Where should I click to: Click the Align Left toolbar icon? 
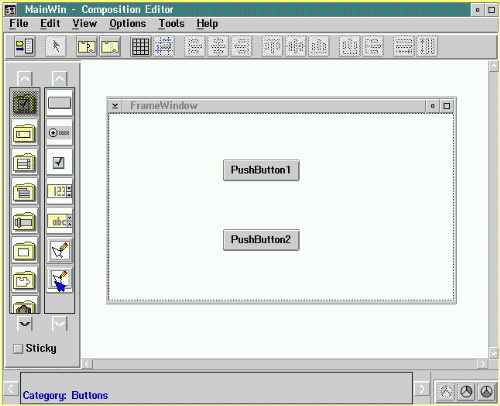coord(195,46)
